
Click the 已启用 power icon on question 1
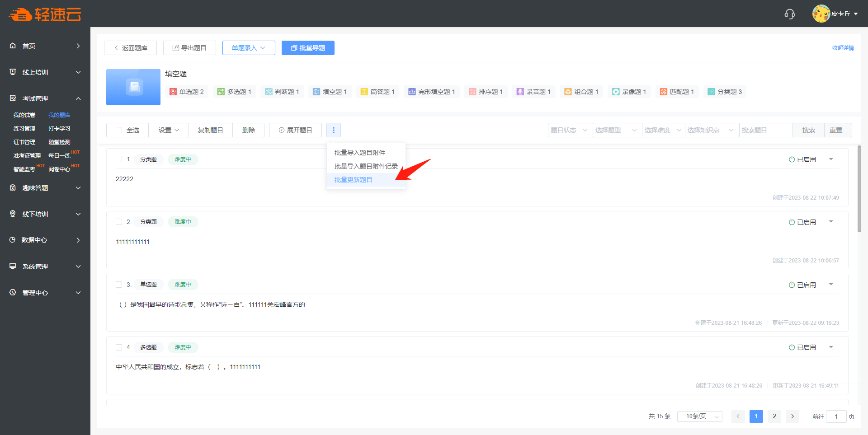[792, 159]
